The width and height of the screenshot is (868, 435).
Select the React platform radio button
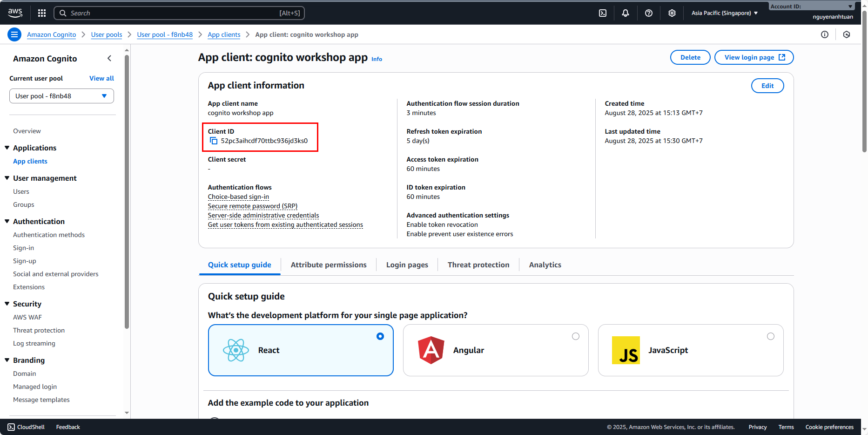click(380, 336)
